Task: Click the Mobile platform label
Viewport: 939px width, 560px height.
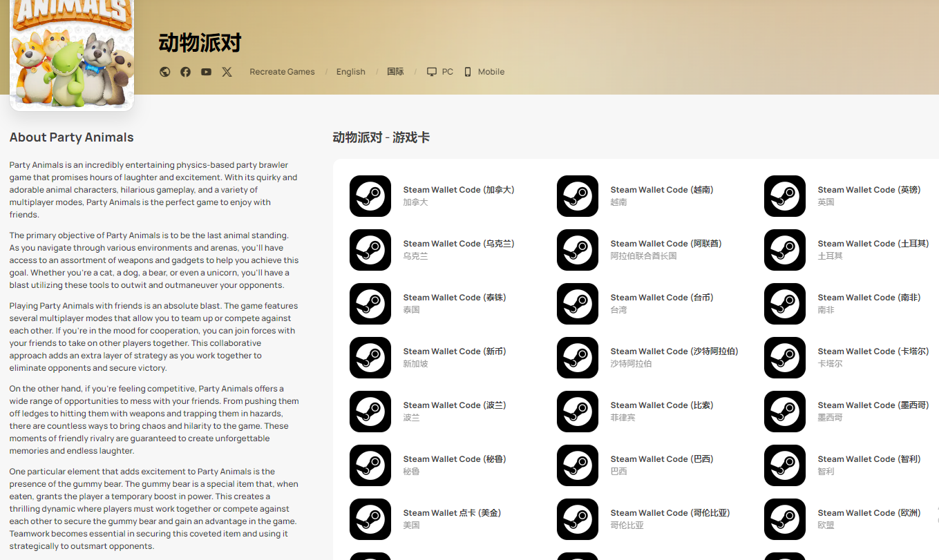Action: pyautogui.click(x=491, y=72)
